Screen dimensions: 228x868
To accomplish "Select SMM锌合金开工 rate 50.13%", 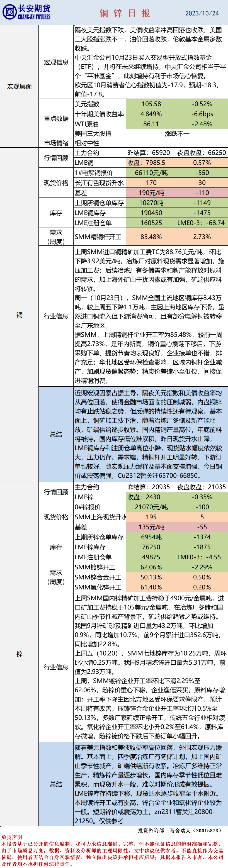I will pos(151,577).
